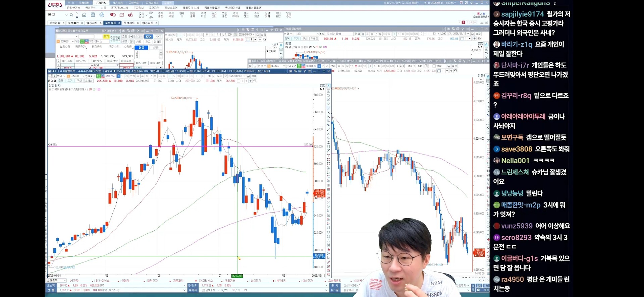644x297 pixels.
Task: Click the download icon below the top-right banner
Action: [482, 22]
